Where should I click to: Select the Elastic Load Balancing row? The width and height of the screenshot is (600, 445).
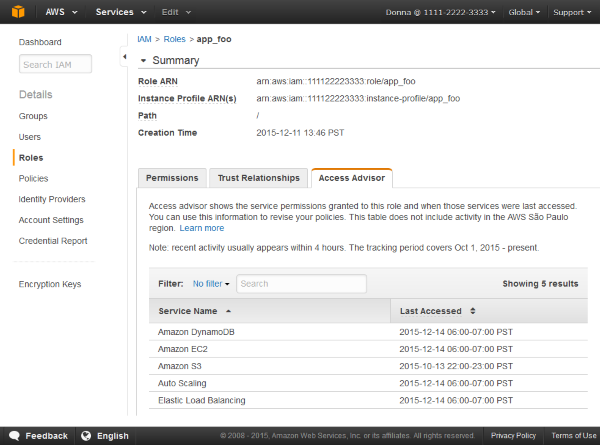pos(368,400)
